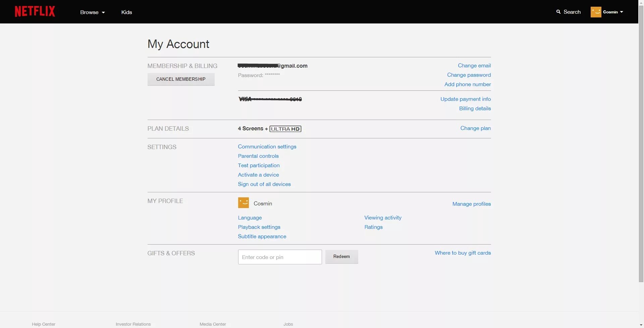This screenshot has width=644, height=328.
Task: Open Help Center footer link
Action: tap(44, 324)
